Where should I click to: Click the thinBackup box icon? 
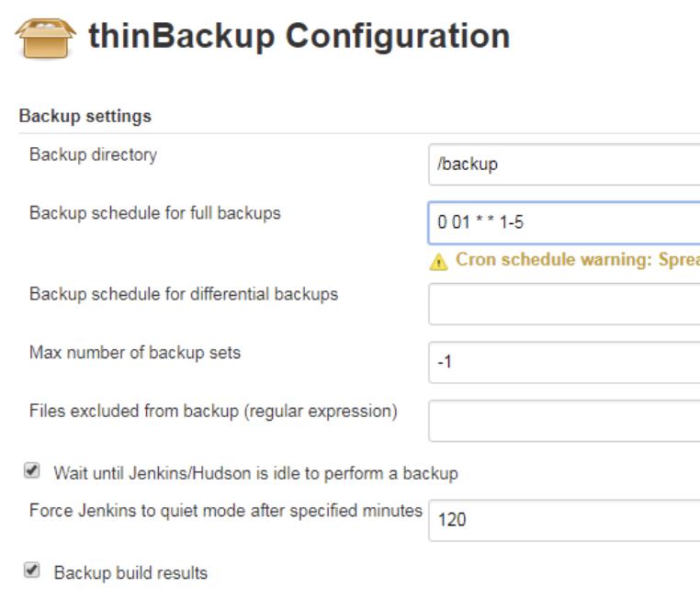pos(45,38)
